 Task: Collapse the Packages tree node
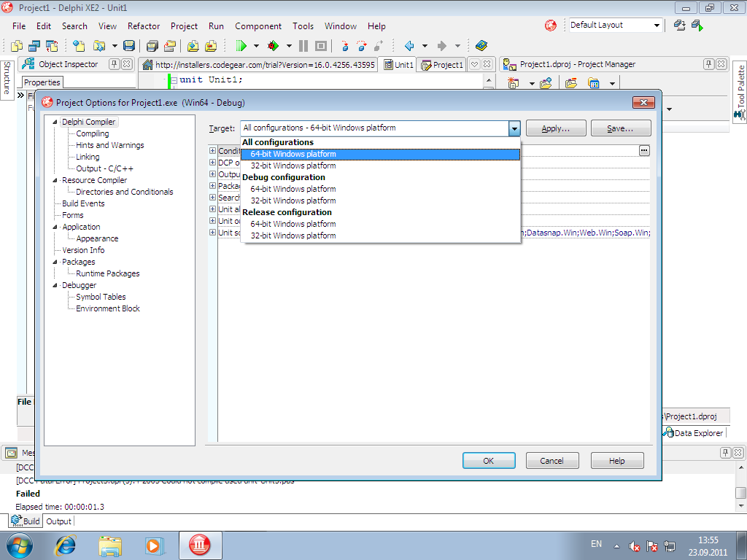tap(55, 262)
